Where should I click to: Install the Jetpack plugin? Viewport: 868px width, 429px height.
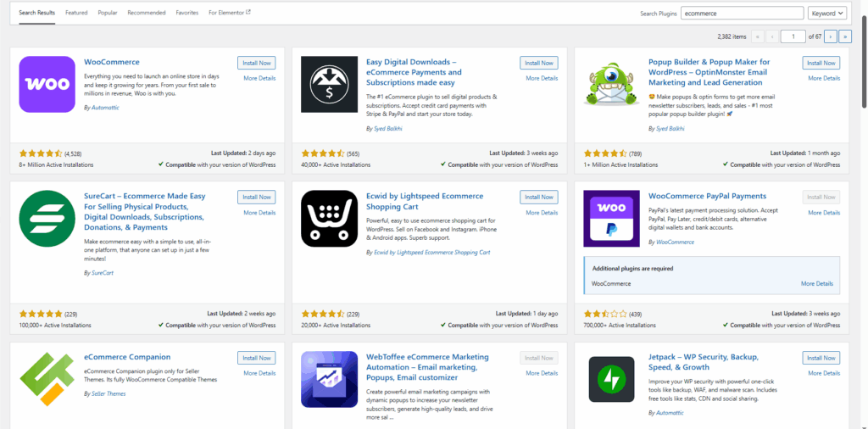[821, 358]
